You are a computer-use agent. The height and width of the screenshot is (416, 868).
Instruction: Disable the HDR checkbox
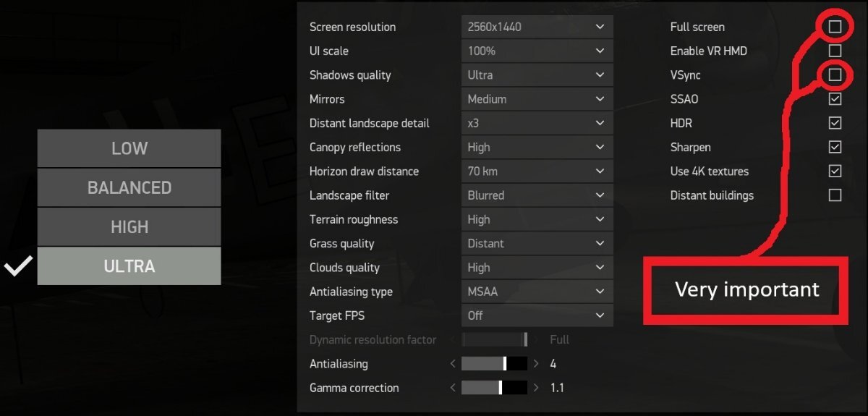835,123
